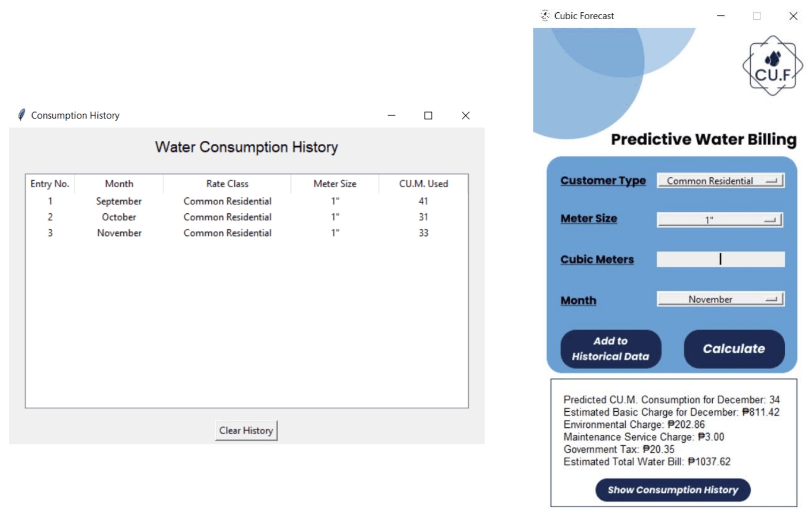Screen dimensions: 812x527
Task: Click the Cubic Forecast app icon
Action: pos(546,15)
